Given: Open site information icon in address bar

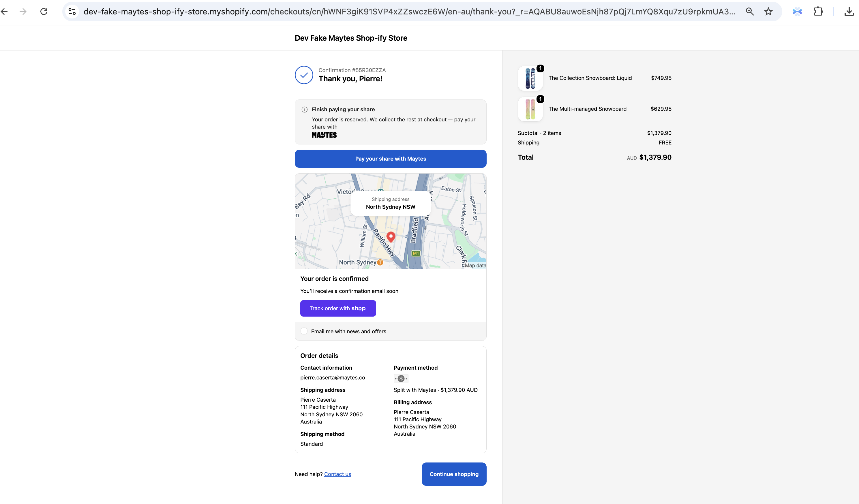Looking at the screenshot, I should point(72,12).
